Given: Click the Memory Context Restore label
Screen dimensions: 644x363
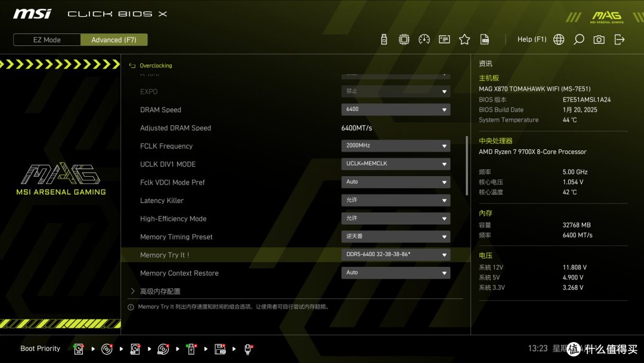Looking at the screenshot, I should click(x=179, y=273).
